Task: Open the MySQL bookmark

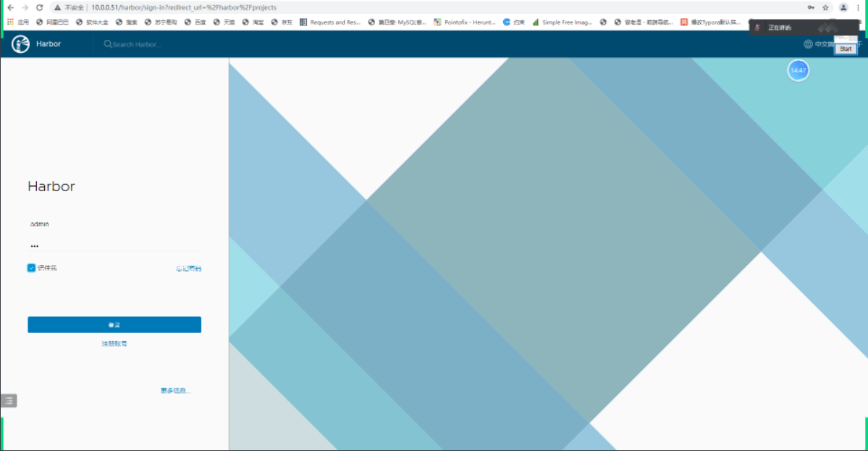Action: (x=397, y=22)
